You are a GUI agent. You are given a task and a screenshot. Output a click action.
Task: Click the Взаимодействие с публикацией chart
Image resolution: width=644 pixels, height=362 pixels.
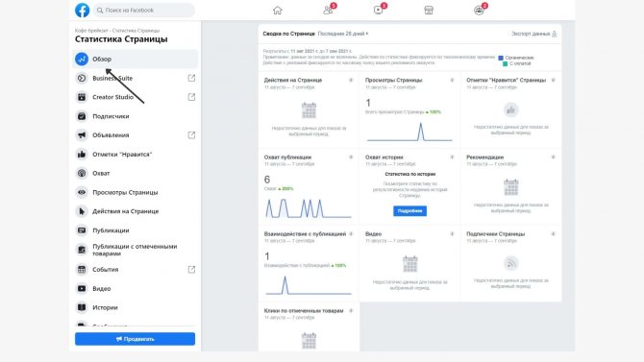(309, 285)
